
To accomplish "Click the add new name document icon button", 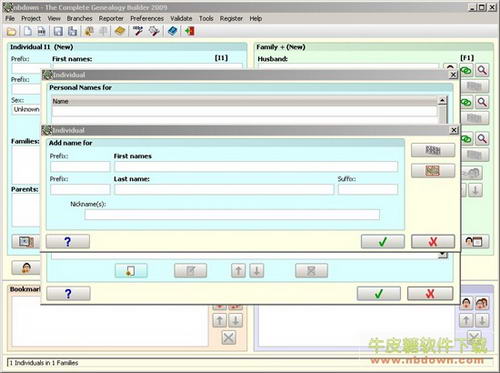I will click(x=131, y=271).
